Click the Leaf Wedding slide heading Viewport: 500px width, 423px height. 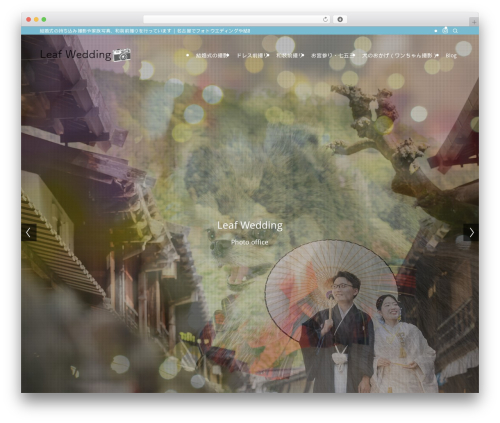pyautogui.click(x=250, y=226)
